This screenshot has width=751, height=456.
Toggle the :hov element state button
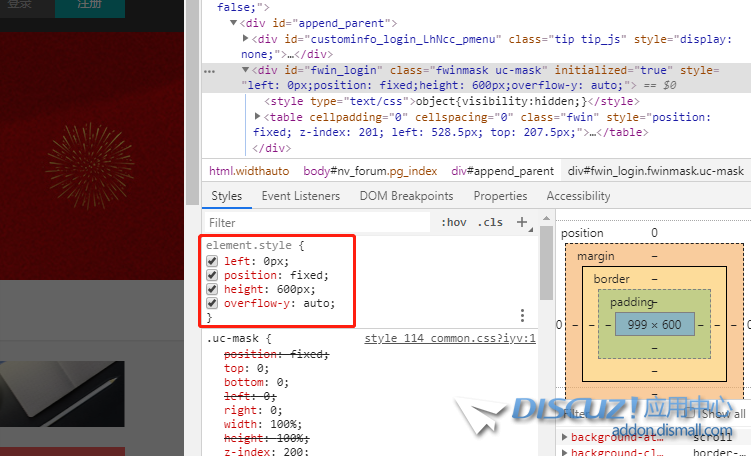pos(453,223)
